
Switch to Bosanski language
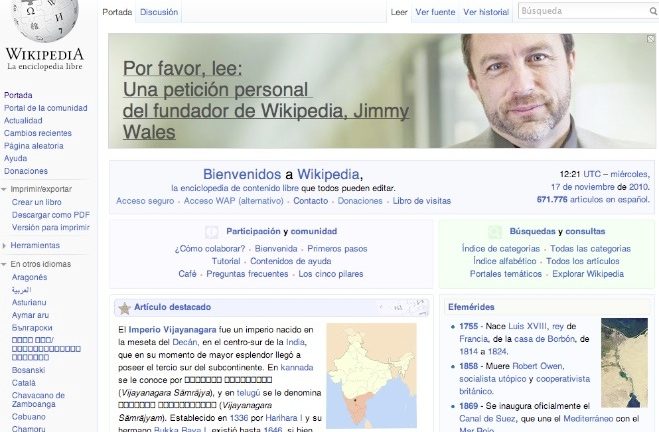point(28,370)
